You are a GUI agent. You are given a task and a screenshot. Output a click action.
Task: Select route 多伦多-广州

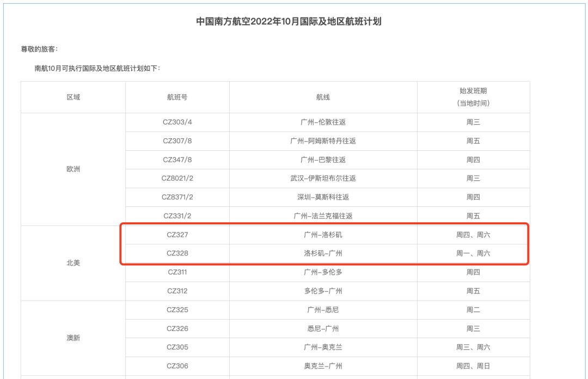tap(323, 291)
